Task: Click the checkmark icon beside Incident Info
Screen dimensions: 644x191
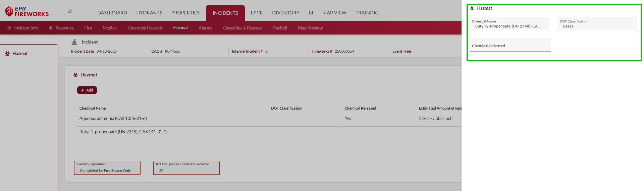Action: point(9,28)
